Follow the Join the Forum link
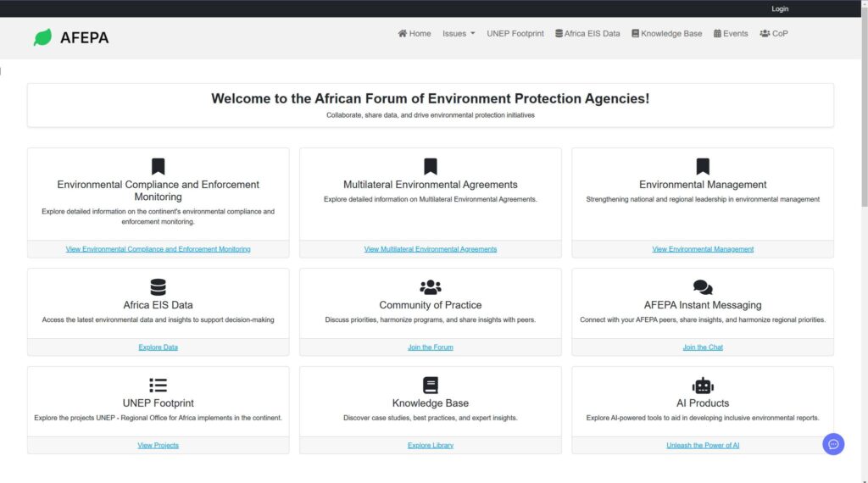Screen dimensions: 868x483 pyautogui.click(x=430, y=347)
